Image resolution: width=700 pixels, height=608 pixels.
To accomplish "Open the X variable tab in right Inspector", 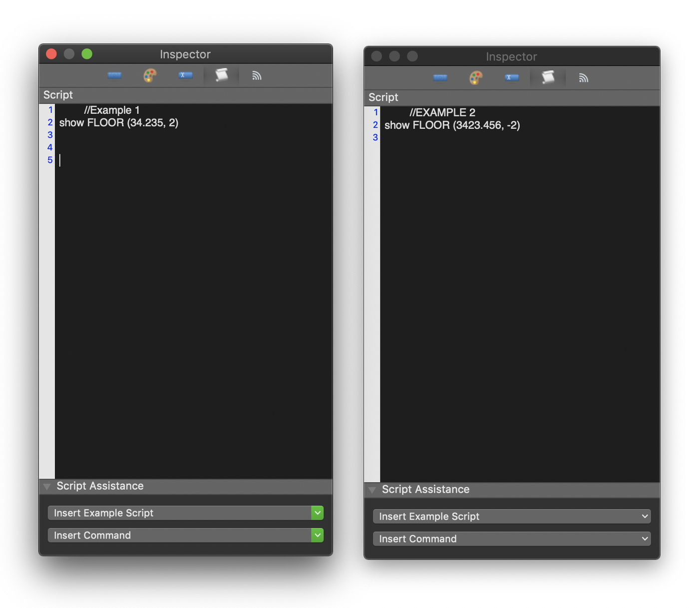I will (512, 78).
